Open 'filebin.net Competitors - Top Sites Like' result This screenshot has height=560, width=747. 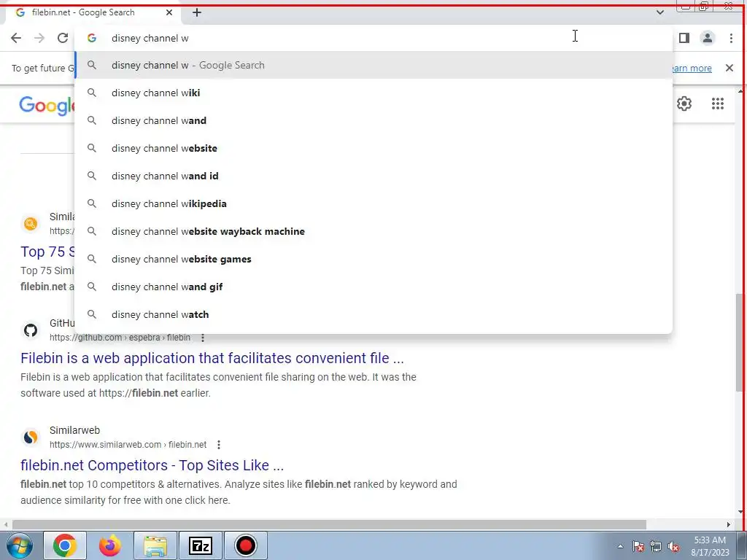(x=152, y=465)
